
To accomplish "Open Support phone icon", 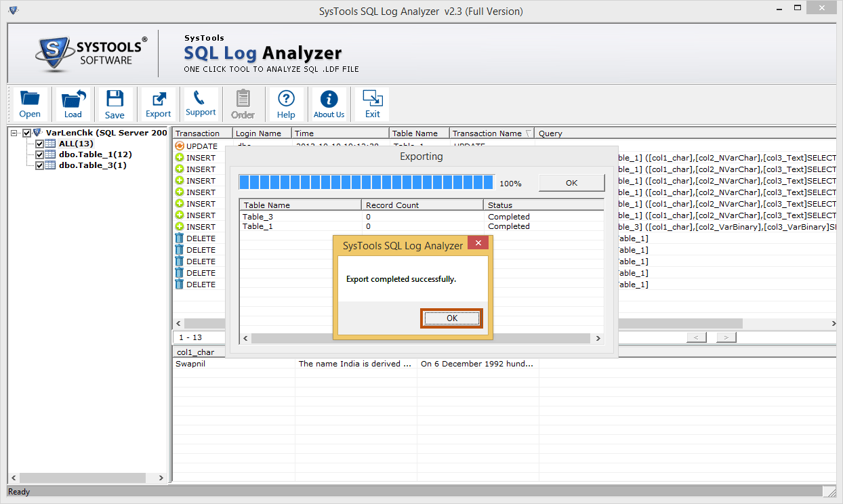I will [201, 104].
